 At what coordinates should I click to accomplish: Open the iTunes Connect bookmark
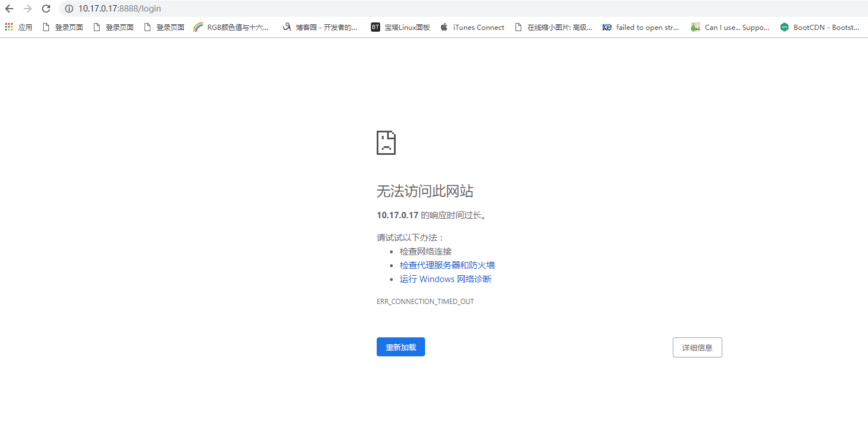tap(472, 27)
